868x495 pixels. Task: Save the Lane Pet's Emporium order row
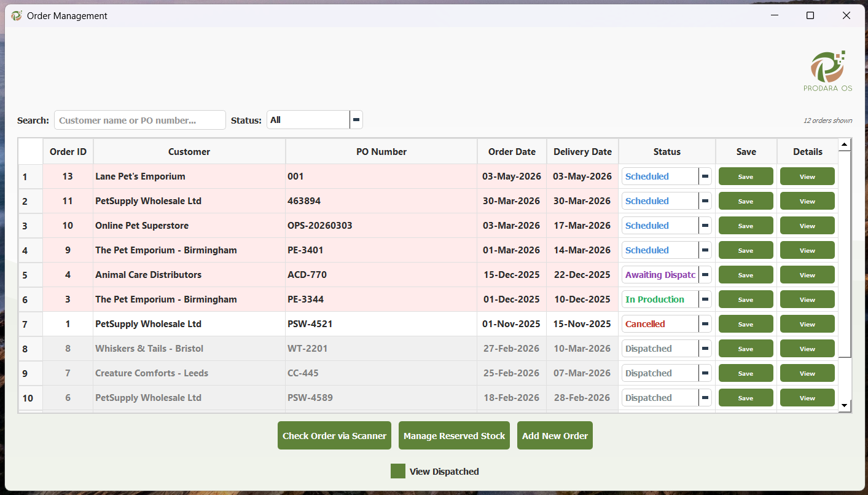pos(746,176)
